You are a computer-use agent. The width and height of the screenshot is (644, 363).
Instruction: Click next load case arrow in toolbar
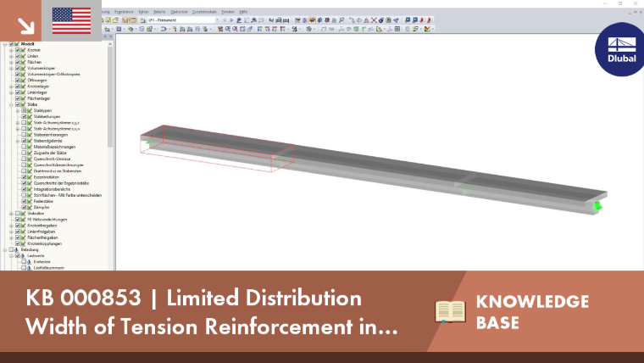[x=231, y=20]
